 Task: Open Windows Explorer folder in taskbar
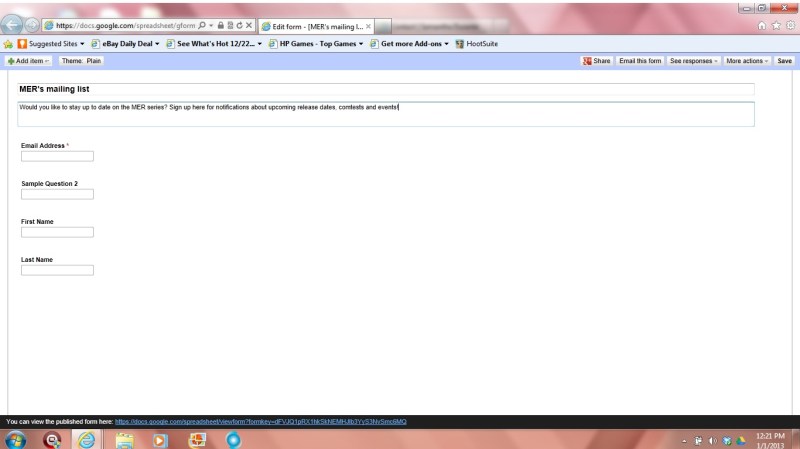point(124,439)
